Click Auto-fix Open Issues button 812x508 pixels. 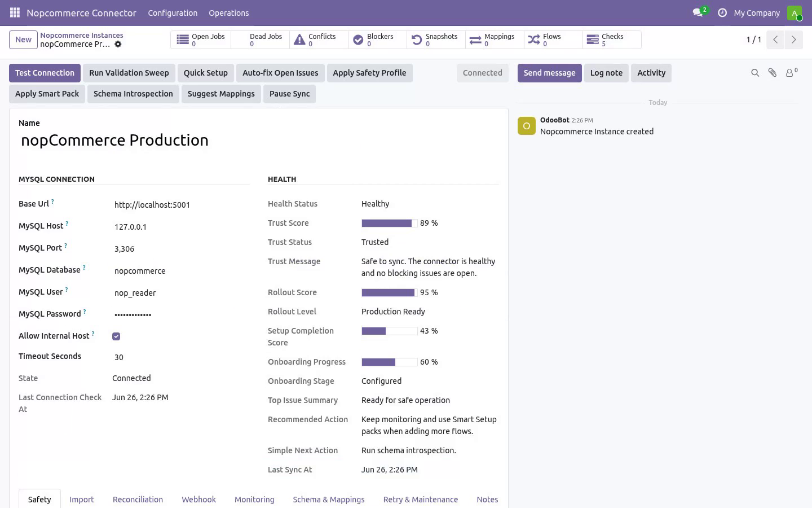click(280, 73)
